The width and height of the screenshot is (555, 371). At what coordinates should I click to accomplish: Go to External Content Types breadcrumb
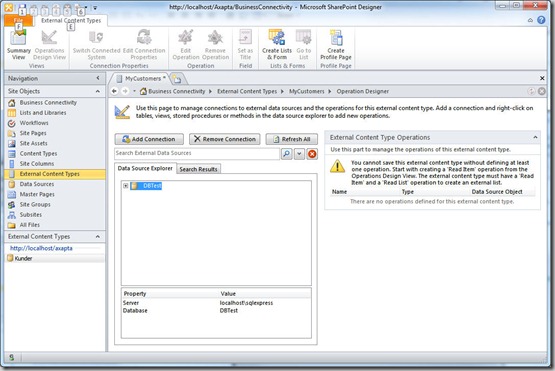click(247, 91)
